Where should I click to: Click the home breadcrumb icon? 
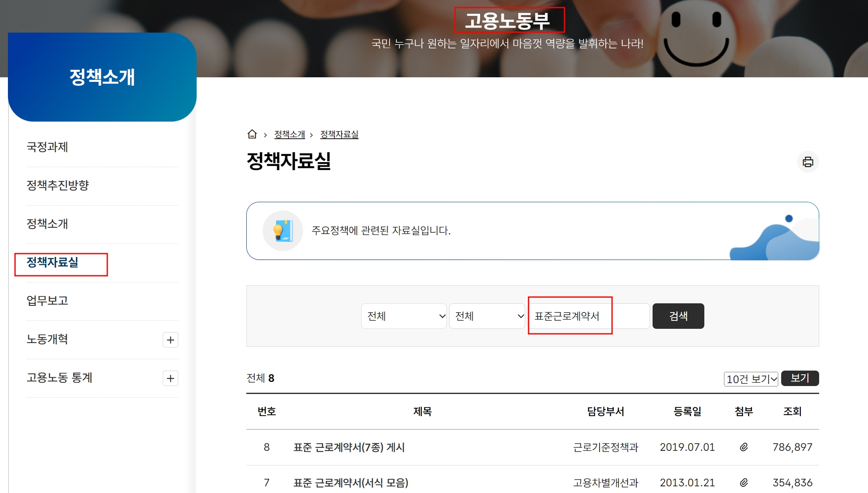252,134
